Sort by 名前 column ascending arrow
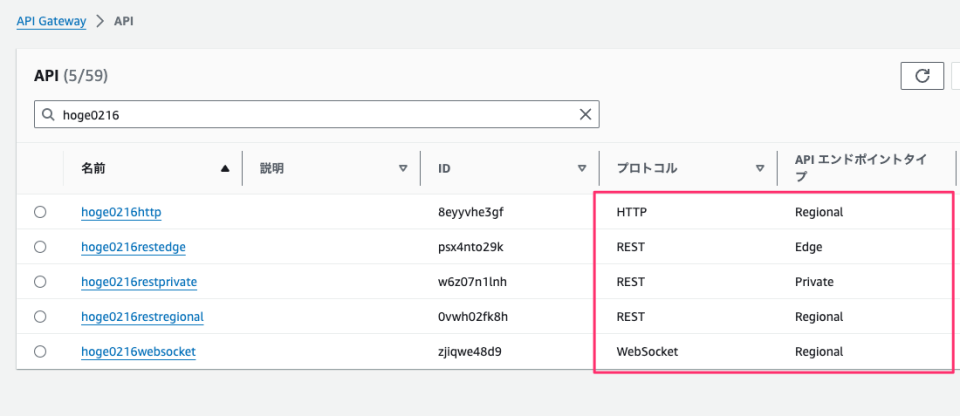The width and height of the screenshot is (960, 416). click(225, 168)
